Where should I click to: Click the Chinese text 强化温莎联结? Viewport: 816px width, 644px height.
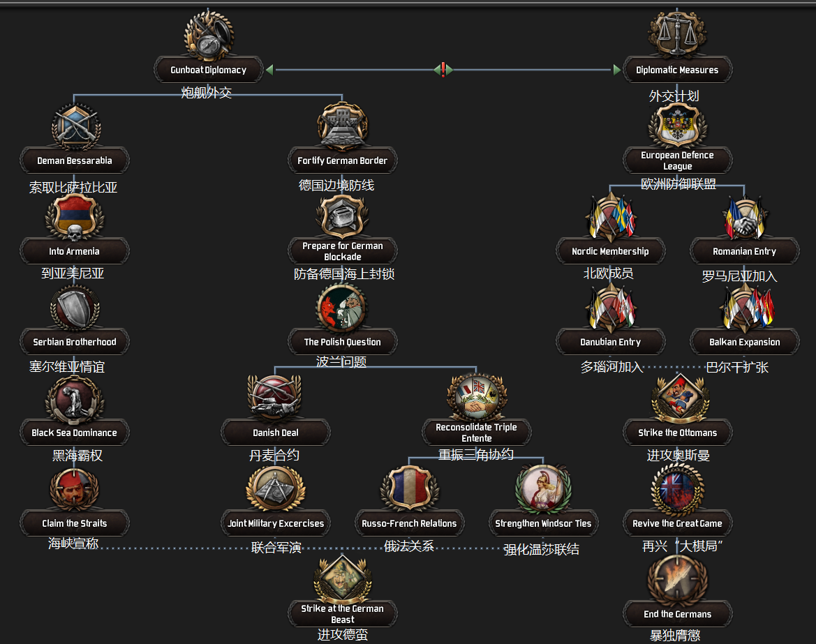[541, 550]
